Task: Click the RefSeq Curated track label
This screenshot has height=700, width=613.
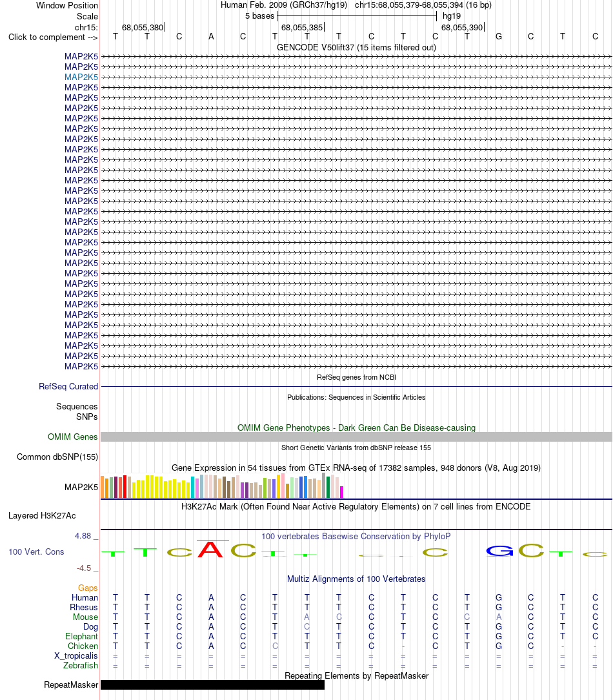Action: (68, 387)
